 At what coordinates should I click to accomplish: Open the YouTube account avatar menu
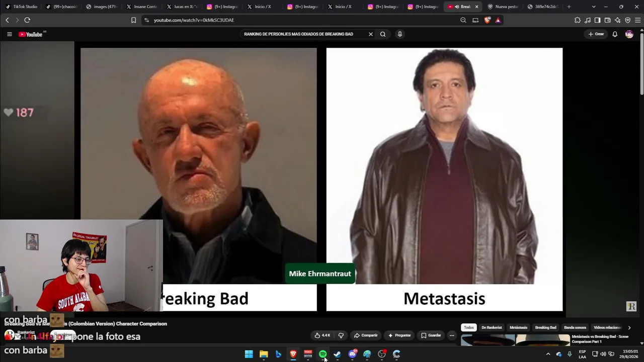(629, 34)
